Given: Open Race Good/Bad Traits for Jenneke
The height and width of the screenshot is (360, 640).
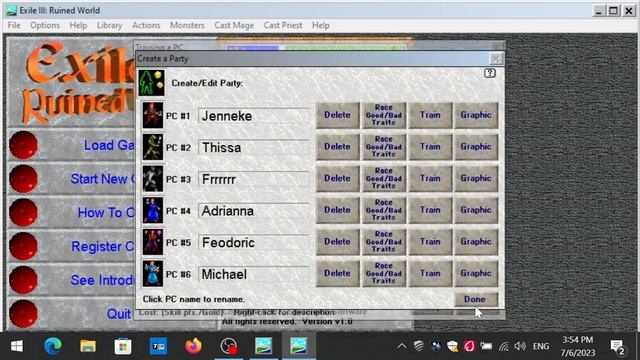Looking at the screenshot, I should coord(384,115).
